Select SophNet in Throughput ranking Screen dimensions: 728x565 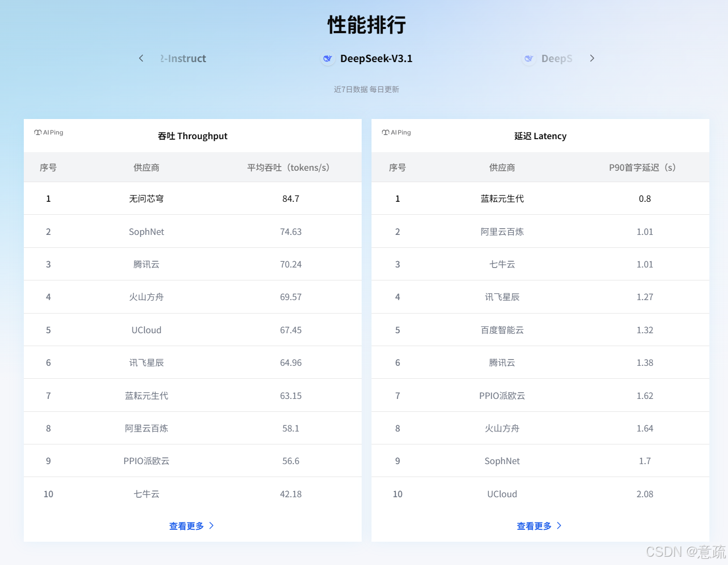[x=146, y=232]
